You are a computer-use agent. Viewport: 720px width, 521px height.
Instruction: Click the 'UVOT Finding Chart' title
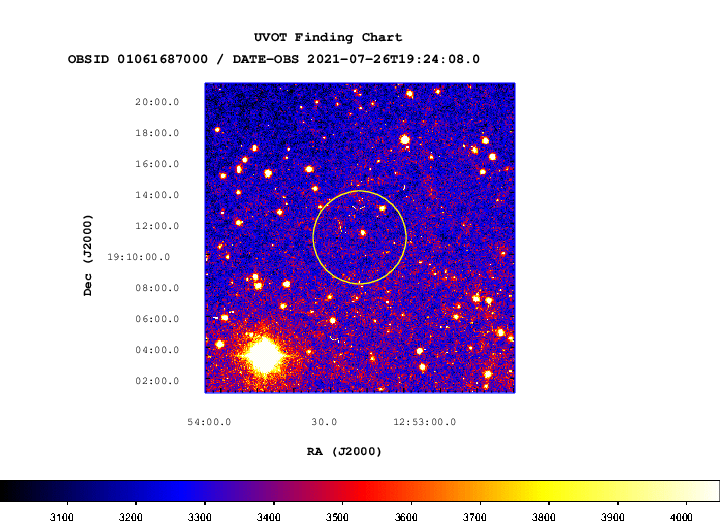pos(328,37)
